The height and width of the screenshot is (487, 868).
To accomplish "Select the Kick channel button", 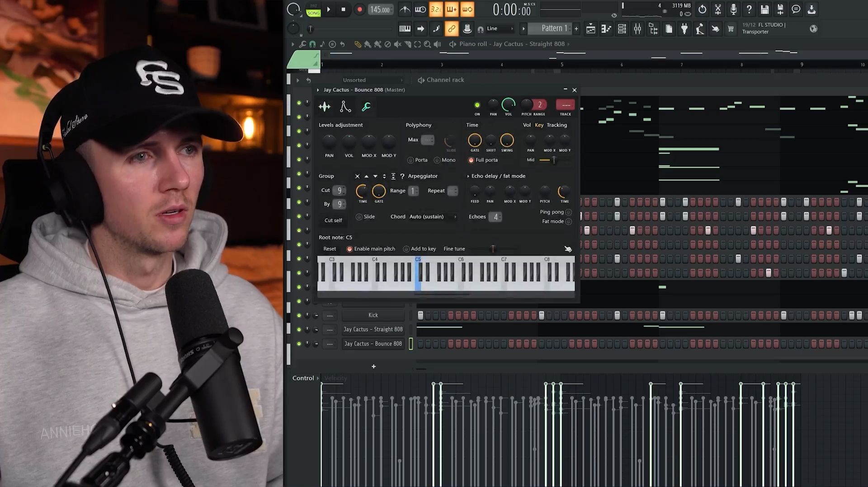I will [373, 315].
